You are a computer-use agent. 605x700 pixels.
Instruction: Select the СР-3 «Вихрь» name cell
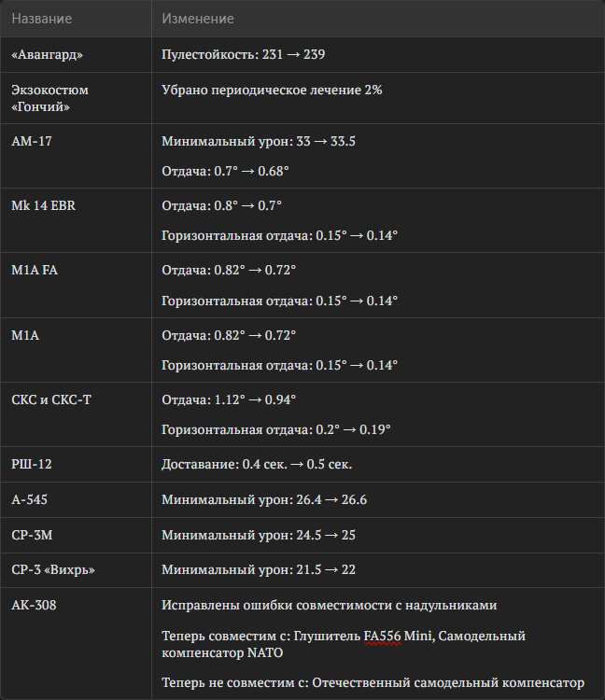[53, 569]
